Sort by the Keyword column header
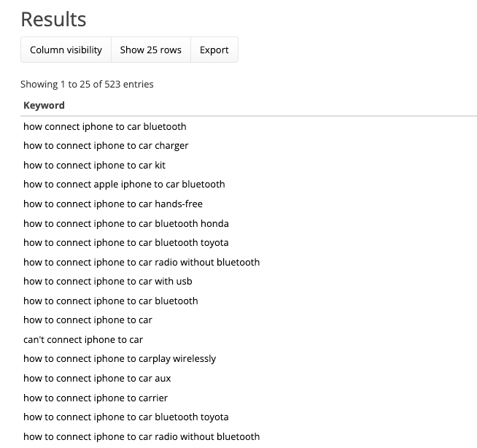Screen dimensions: 477x448 coord(44,105)
